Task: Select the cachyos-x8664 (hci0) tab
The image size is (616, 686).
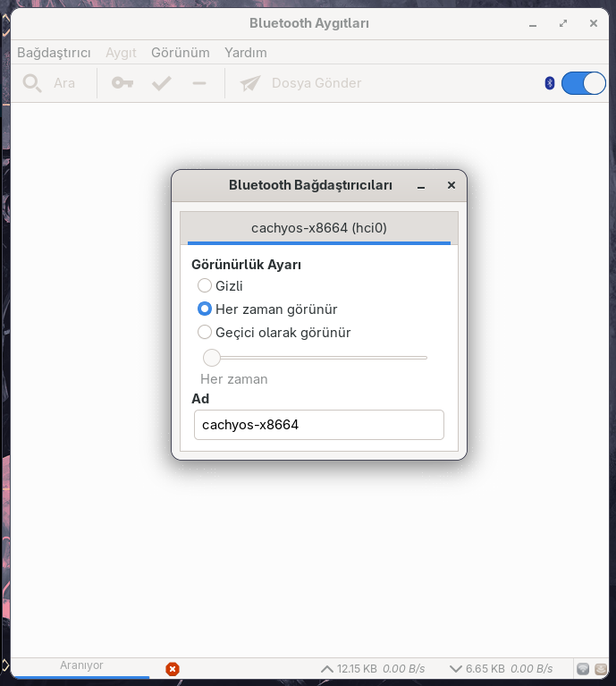Action: point(319,228)
